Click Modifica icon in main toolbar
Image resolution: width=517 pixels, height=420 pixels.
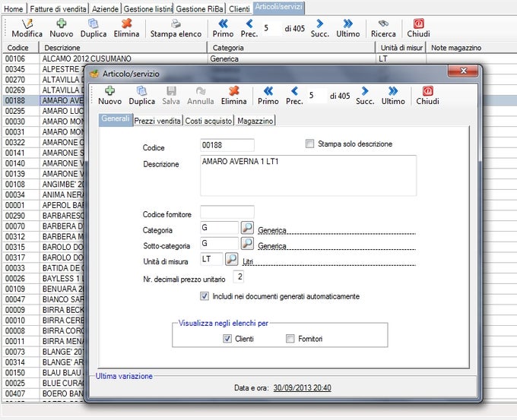point(27,24)
